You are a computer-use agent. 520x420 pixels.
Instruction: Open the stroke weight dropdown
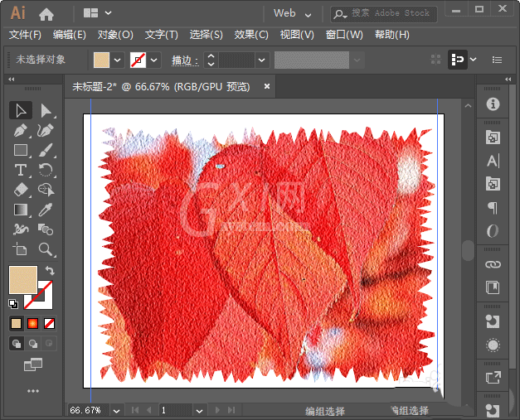coord(261,60)
